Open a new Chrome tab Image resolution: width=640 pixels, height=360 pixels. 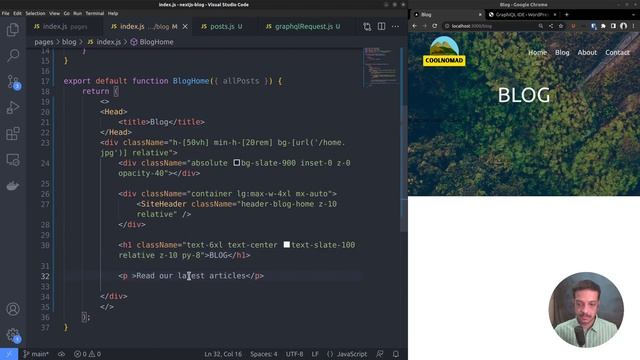point(567,15)
